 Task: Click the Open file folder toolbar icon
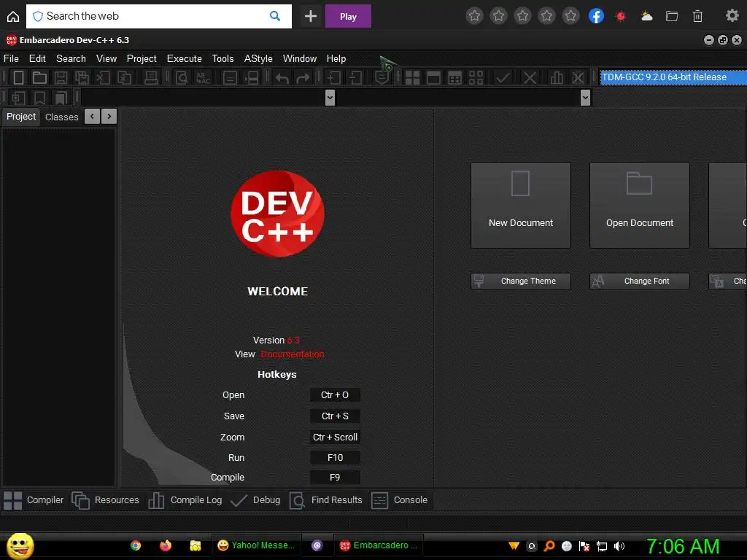[39, 77]
